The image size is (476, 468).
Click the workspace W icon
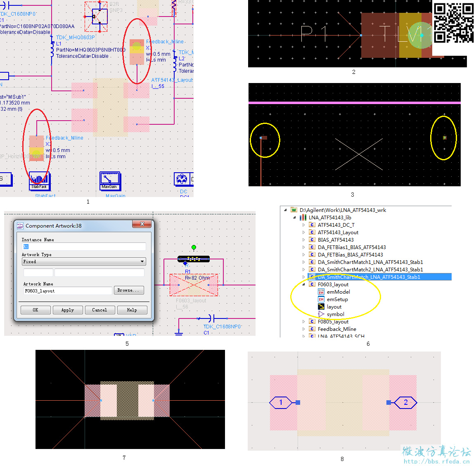coord(294,210)
